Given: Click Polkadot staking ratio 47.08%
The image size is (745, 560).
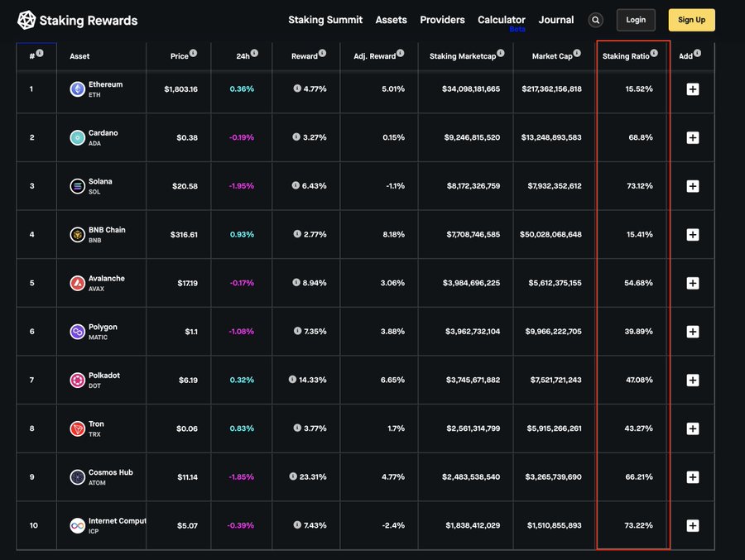Looking at the screenshot, I should 640,380.
